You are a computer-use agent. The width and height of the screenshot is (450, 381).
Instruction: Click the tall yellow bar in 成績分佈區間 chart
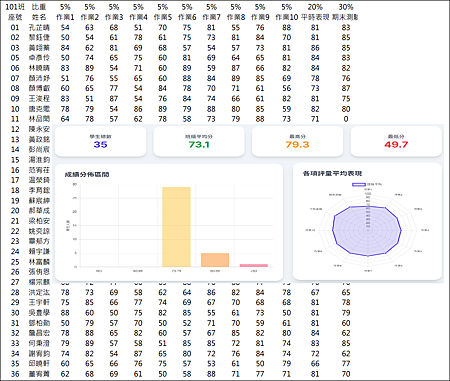[x=176, y=227]
